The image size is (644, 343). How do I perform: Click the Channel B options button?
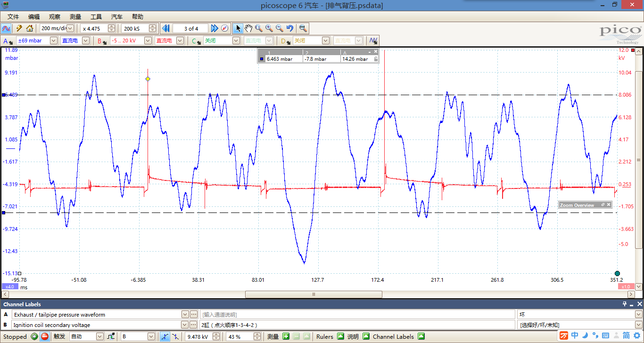(102, 41)
